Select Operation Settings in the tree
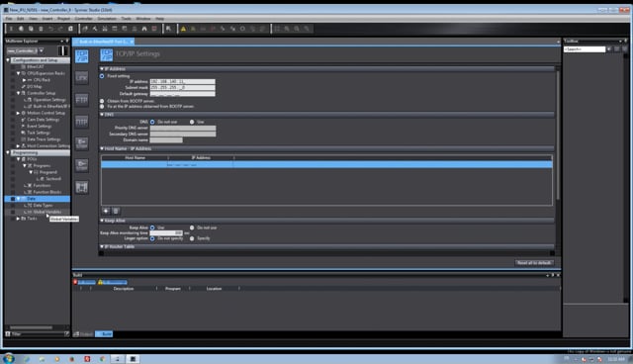This screenshot has width=633, height=364. tap(49, 100)
